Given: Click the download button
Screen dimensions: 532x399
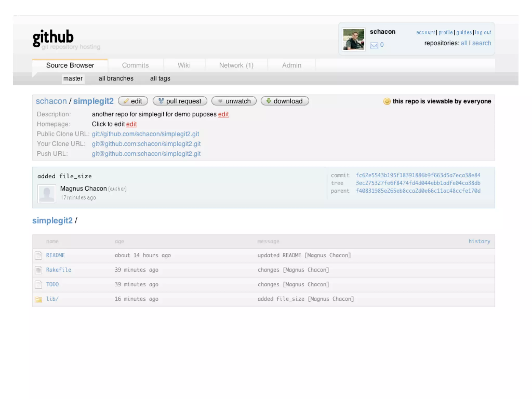Looking at the screenshot, I should 285,101.
